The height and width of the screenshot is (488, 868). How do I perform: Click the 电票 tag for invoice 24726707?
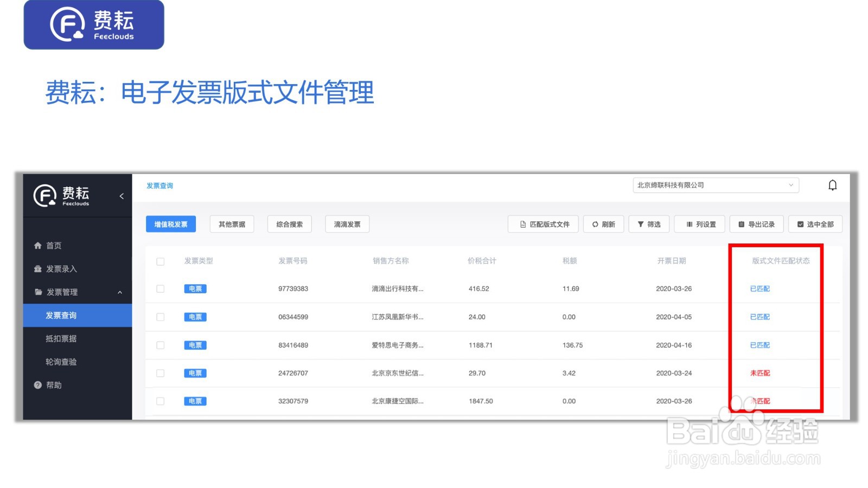(195, 374)
